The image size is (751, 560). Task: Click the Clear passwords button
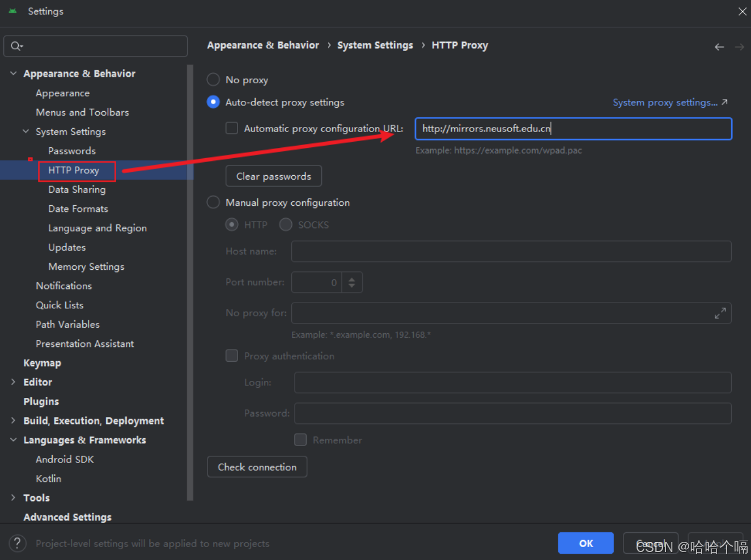274,176
